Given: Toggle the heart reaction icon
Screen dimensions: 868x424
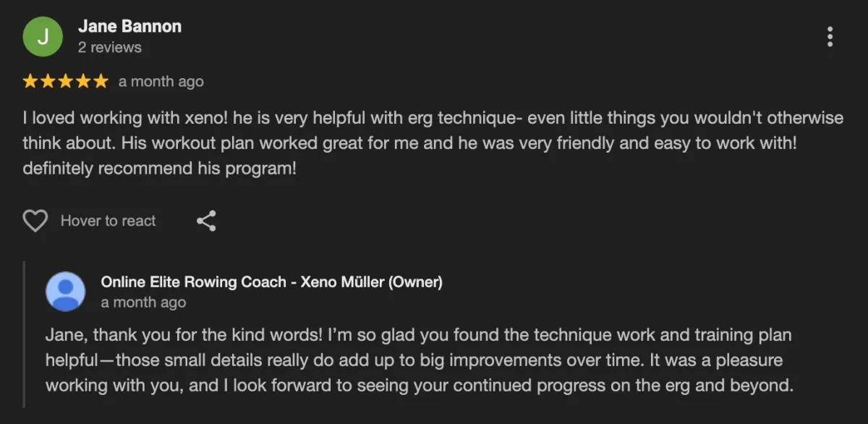Looking at the screenshot, I should (x=35, y=221).
